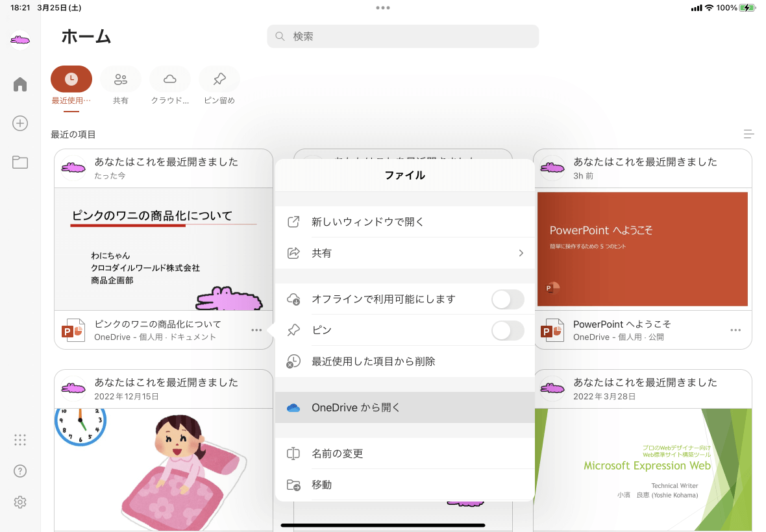
Task: Open the Microsoft Expression Web presentation thumbnail
Action: [x=643, y=470]
